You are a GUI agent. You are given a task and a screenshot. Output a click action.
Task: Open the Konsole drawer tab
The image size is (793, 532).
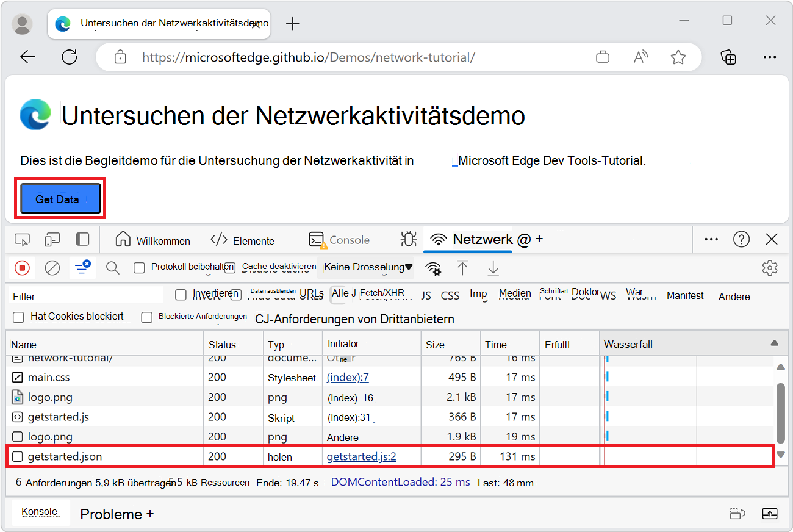[x=40, y=512]
